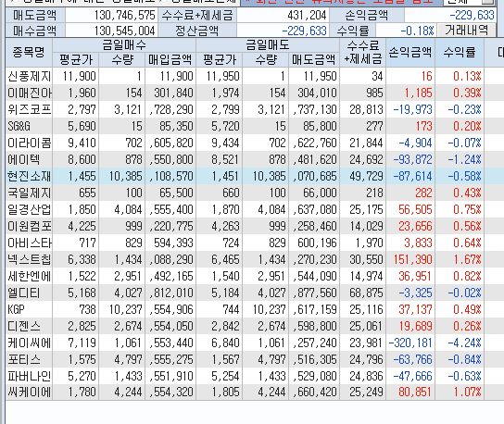Image resolution: width=504 pixels, height=424 pixels.
Task: Click the 정산금액 label in summary
Action: (196, 31)
